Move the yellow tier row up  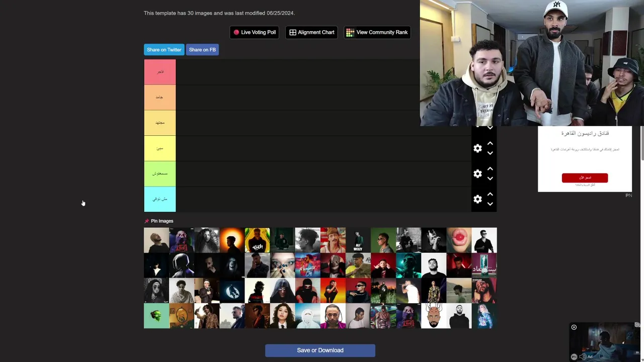click(x=490, y=143)
